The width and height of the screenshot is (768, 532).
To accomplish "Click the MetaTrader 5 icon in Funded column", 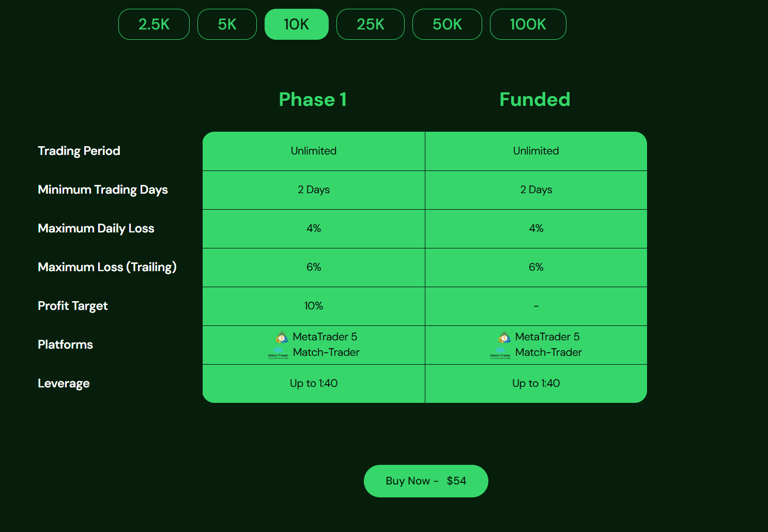I will pos(504,338).
